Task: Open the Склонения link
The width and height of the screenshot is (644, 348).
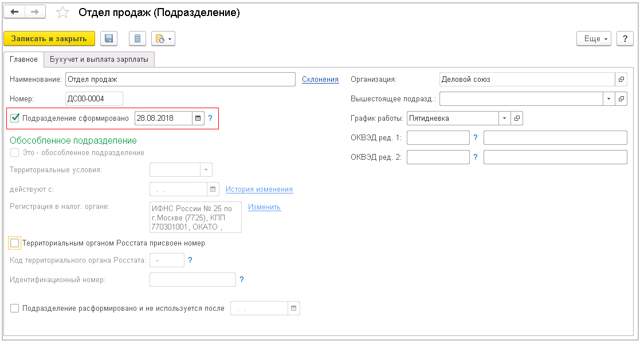Action: [x=320, y=79]
